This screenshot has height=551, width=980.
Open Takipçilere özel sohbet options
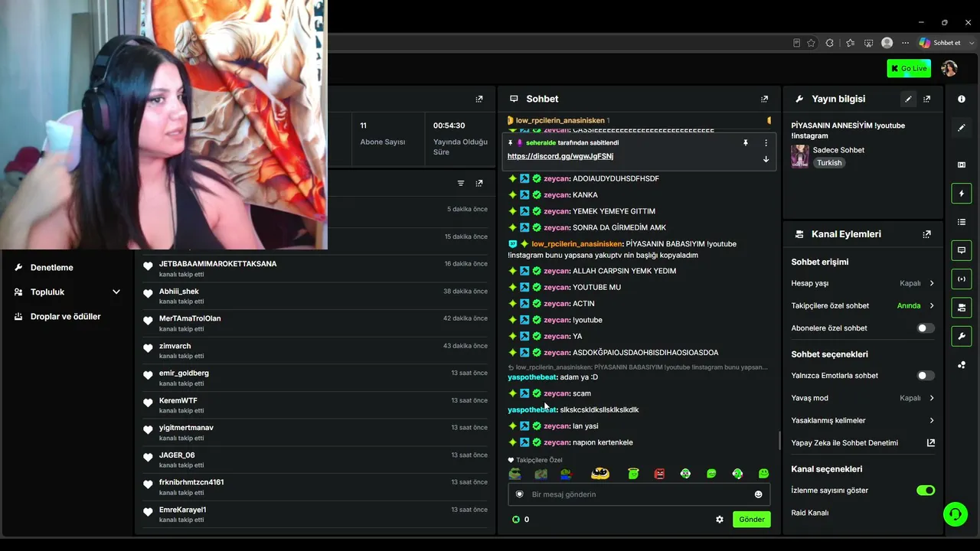pyautogui.click(x=863, y=305)
